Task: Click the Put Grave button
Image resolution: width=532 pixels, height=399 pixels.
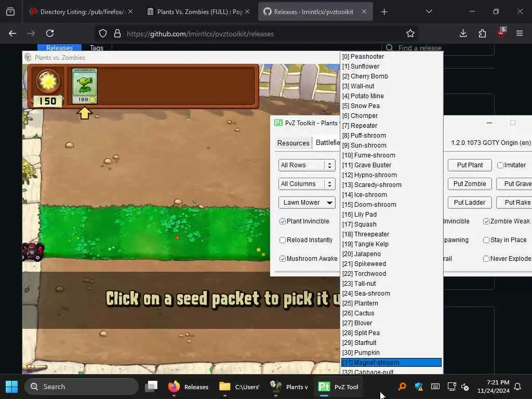Action: 514,184
